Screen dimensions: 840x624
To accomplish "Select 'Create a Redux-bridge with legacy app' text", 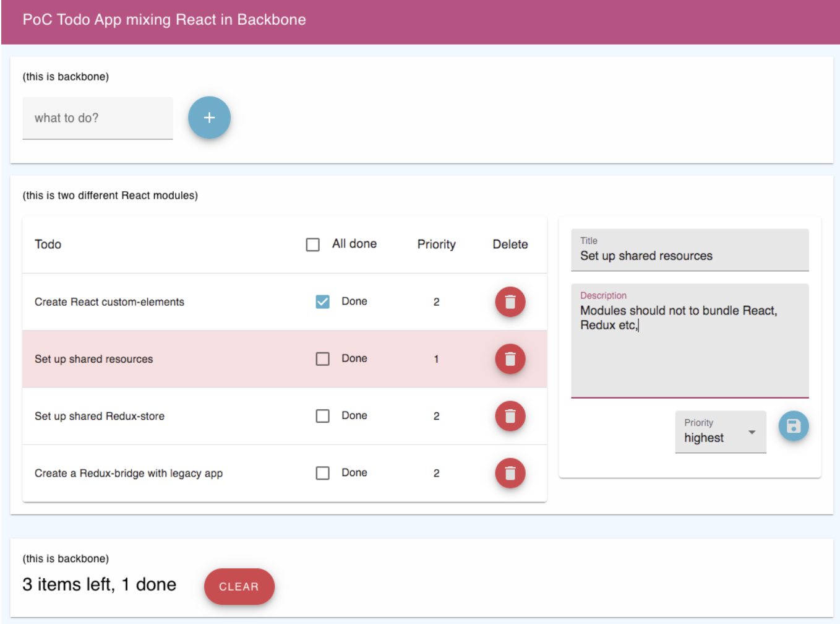I will 129,473.
